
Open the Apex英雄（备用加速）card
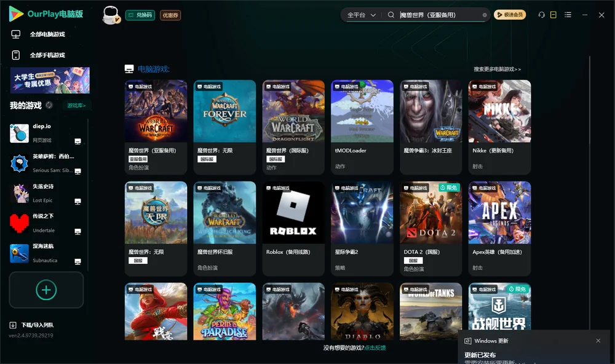click(x=499, y=228)
